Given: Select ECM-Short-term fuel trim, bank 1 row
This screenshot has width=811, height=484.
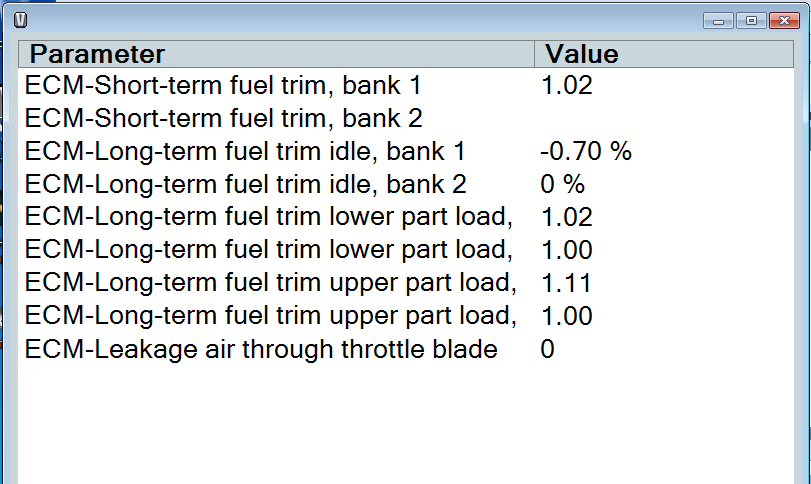Looking at the screenshot, I should click(224, 85).
